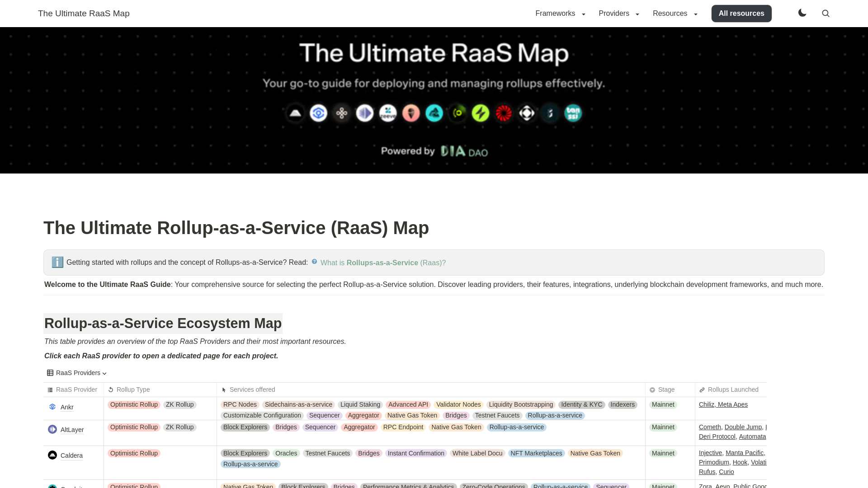Open the Cometh rollup link
The image size is (868, 488).
(710, 427)
